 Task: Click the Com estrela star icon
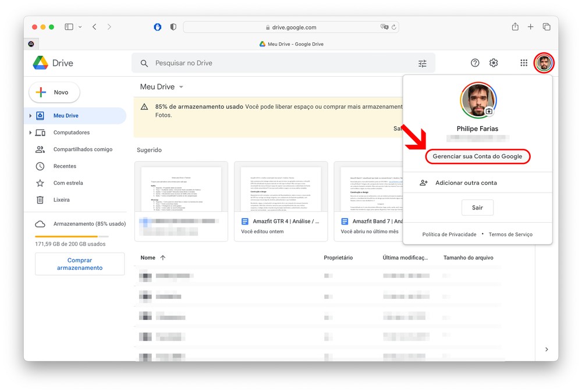pyautogui.click(x=40, y=183)
